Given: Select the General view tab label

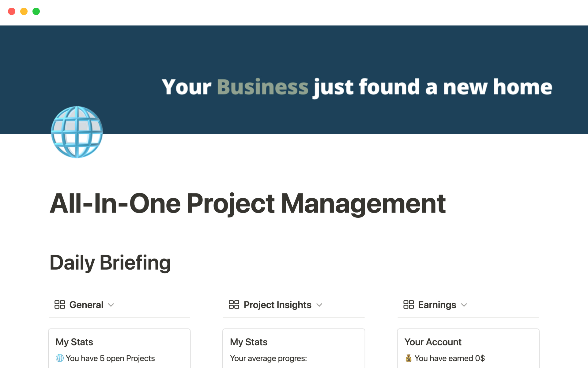Looking at the screenshot, I should pyautogui.click(x=86, y=305).
